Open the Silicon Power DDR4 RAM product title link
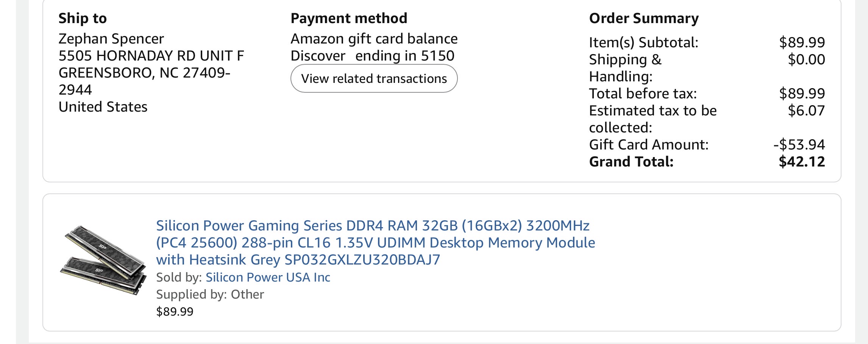 pyautogui.click(x=375, y=243)
